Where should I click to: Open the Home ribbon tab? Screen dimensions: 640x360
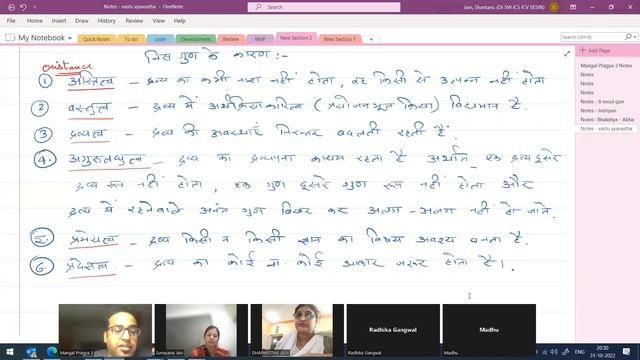click(35, 20)
